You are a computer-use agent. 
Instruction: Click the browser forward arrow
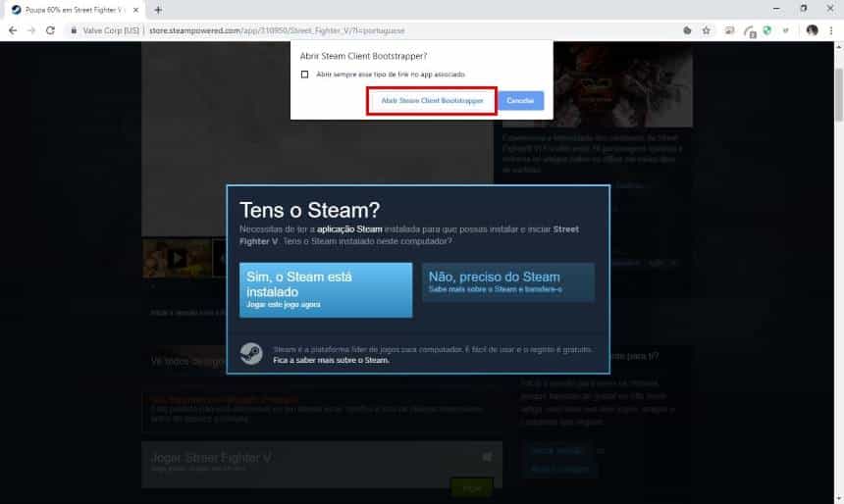click(x=31, y=30)
